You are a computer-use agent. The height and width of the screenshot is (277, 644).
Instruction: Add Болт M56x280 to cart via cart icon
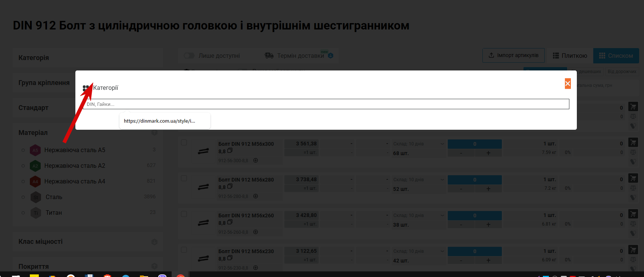(633, 178)
